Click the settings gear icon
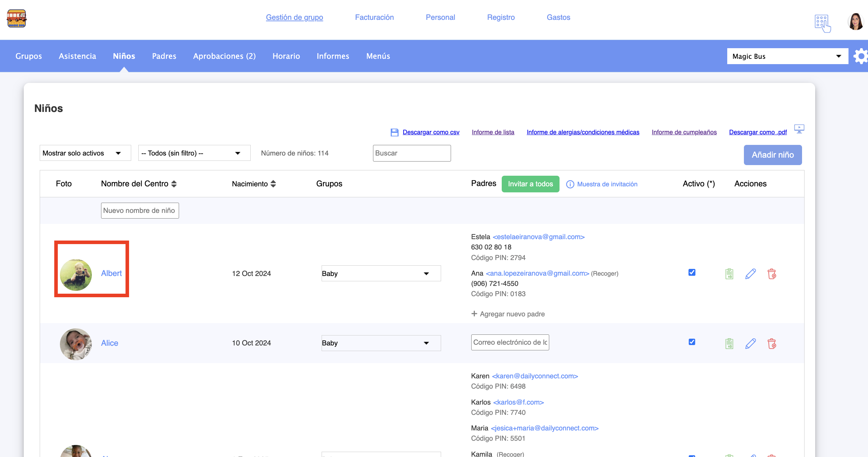Viewport: 868px width, 457px height. pos(861,56)
